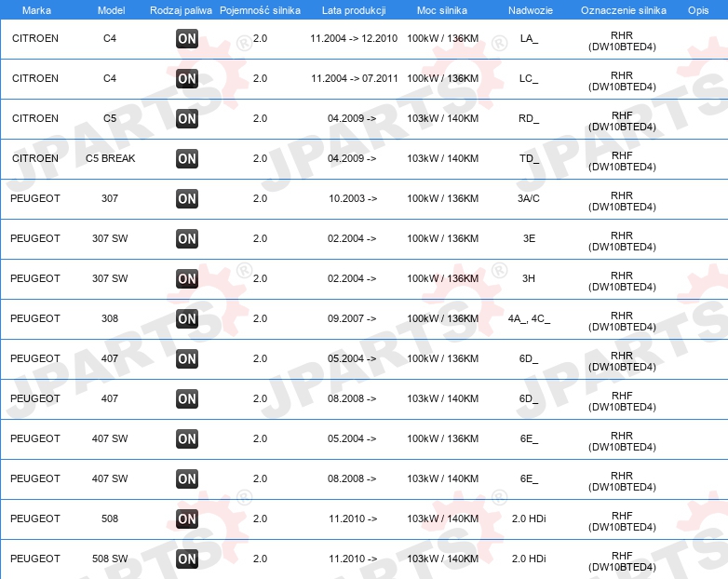The image size is (728, 579).
Task: Click ON badge in Peugeot 407 SW 103kW row
Action: (187, 478)
